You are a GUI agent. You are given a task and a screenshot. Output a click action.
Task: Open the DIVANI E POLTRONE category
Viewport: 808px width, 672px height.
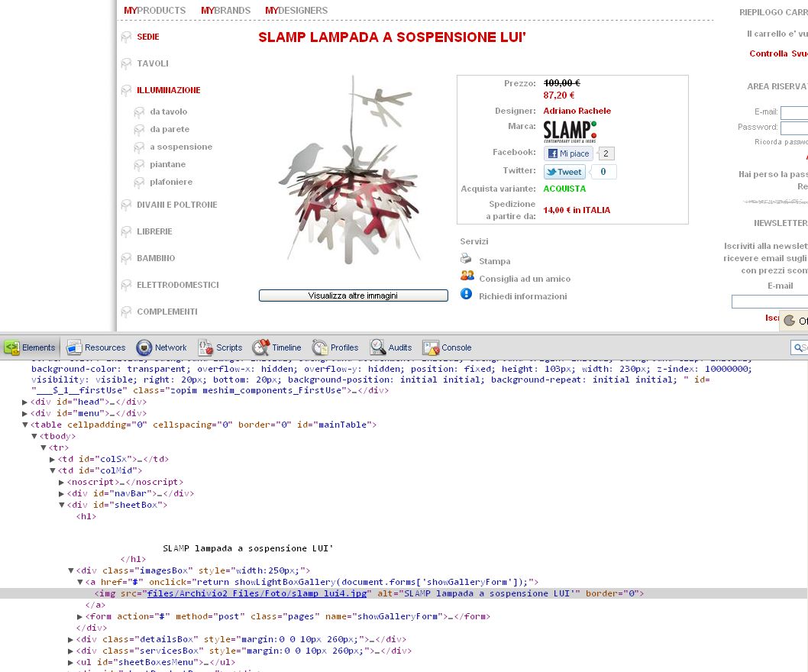176,205
